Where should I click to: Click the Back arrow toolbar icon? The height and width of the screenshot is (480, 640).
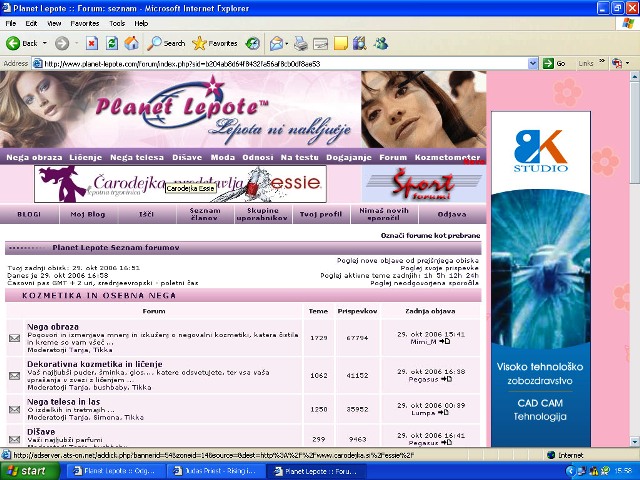(13, 43)
